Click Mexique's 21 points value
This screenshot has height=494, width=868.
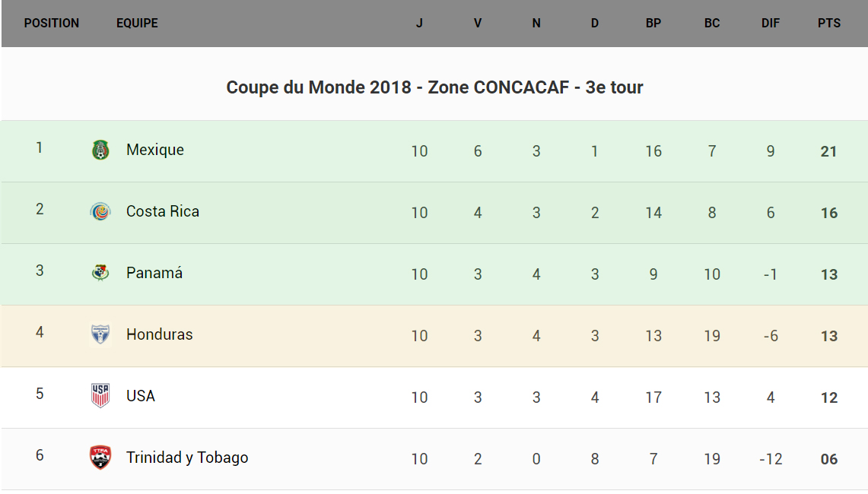tap(829, 152)
